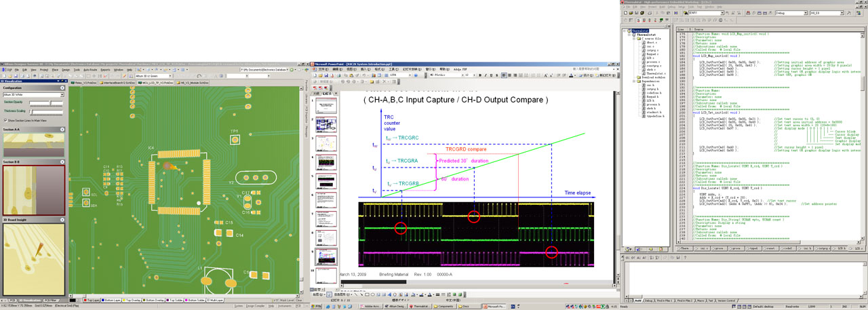The height and width of the screenshot is (310, 868).
Task: Switch to Find in Files 1 output tab
Action: click(x=665, y=301)
